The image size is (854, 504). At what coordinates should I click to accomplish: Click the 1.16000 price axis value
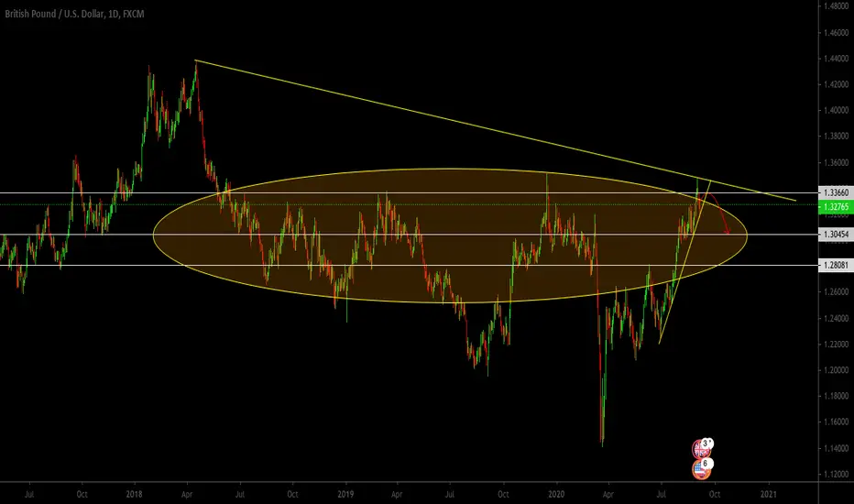[836, 422]
